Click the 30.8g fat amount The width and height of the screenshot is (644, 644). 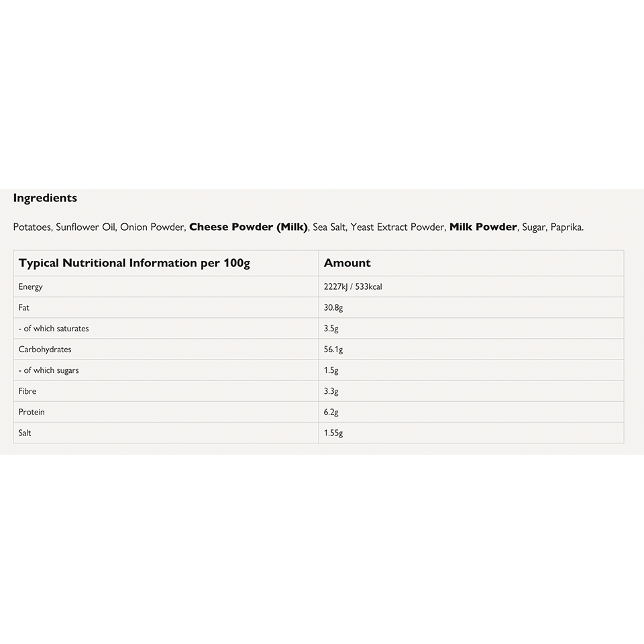(333, 307)
